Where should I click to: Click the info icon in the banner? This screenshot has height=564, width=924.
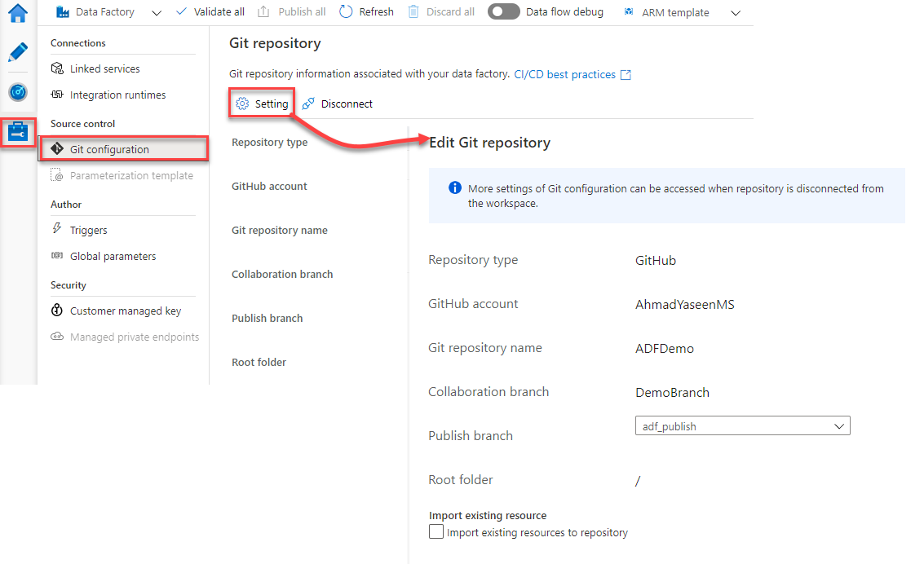point(455,188)
